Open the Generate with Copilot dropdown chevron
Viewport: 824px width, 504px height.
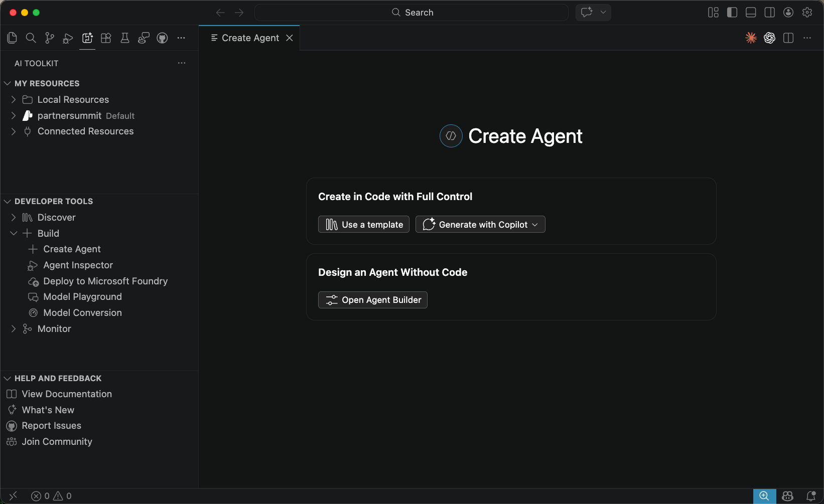535,225
